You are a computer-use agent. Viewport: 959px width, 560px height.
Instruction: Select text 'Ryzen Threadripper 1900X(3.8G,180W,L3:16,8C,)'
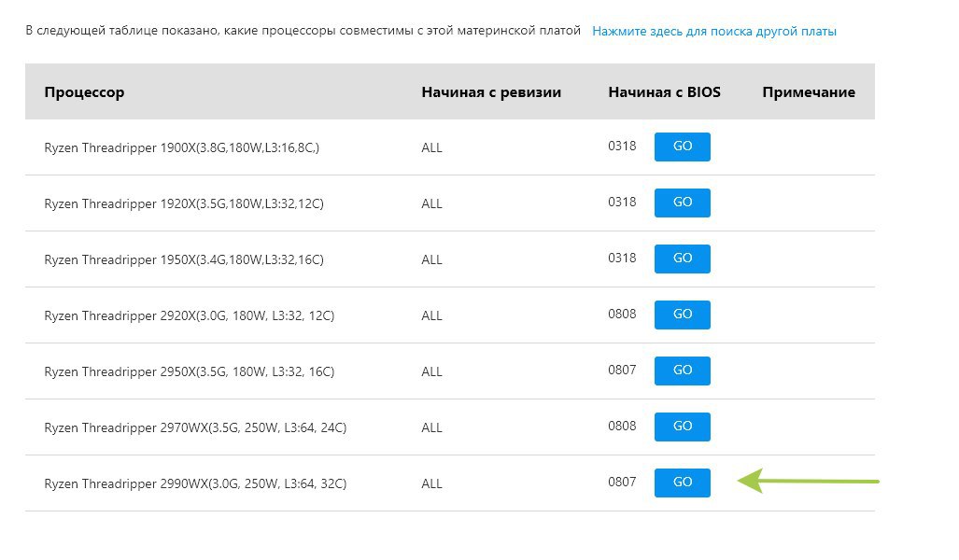tap(182, 148)
